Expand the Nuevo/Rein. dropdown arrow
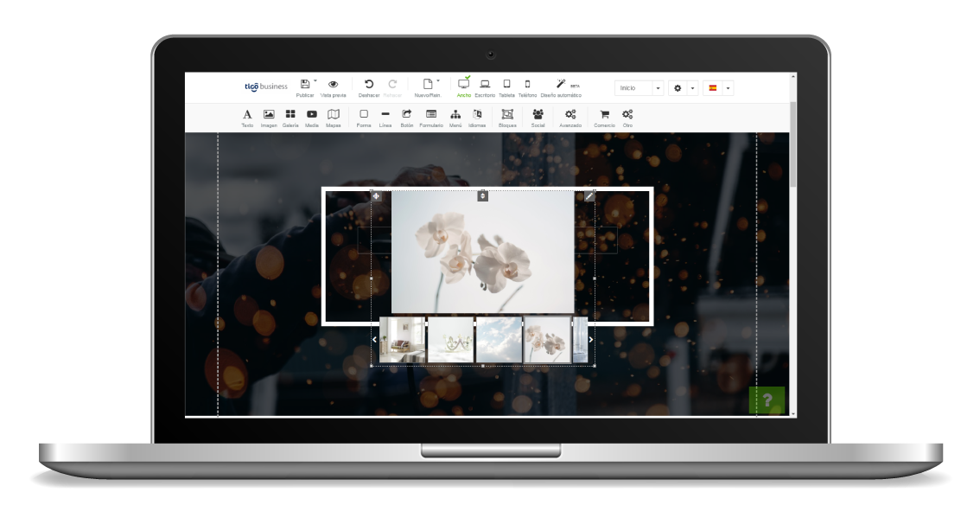This screenshot has height=518, width=980. pos(438,80)
